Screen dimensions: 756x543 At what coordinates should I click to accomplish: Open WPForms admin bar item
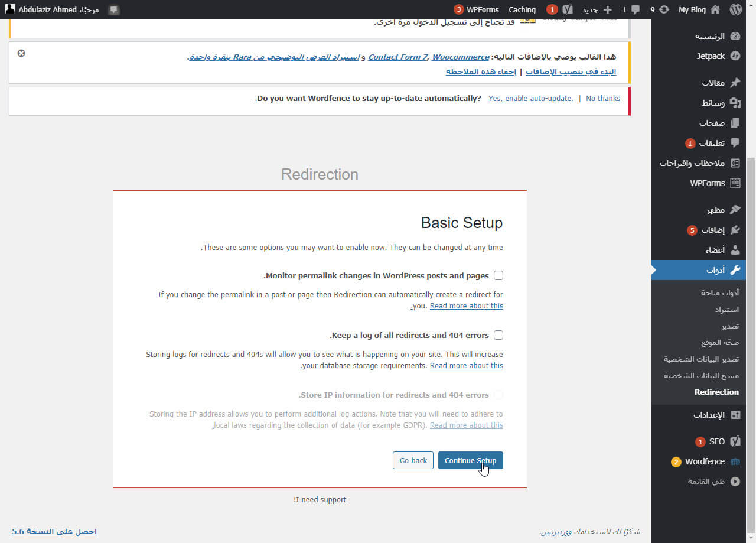tap(477, 9)
